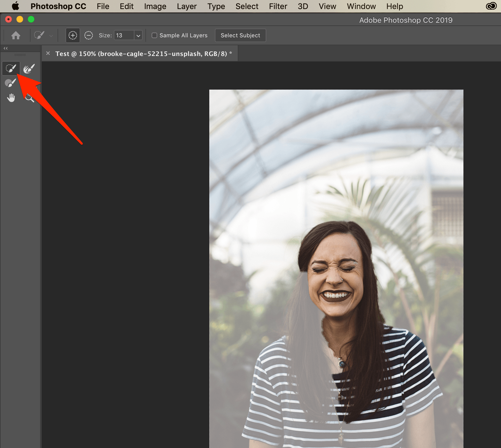
Task: Open the Creative Cloud menu bar icon
Action: click(x=491, y=6)
